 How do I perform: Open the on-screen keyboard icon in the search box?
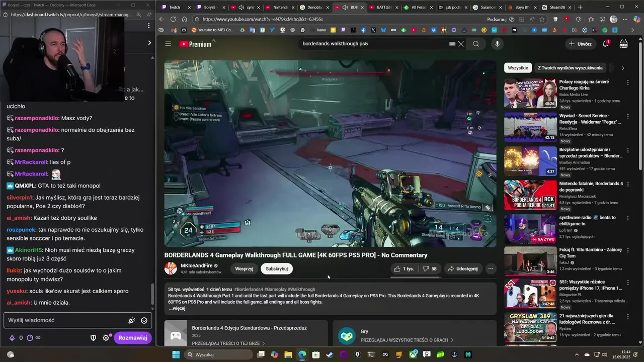(x=452, y=44)
